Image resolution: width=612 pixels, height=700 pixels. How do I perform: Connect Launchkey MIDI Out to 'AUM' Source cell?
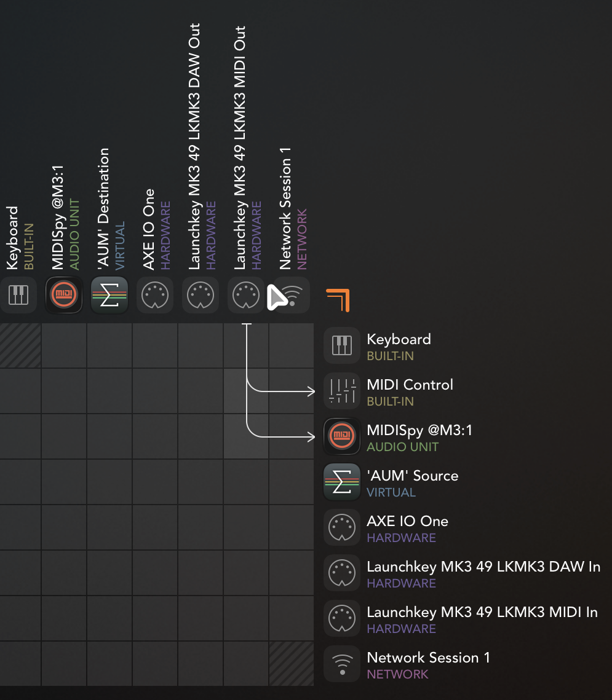coord(246,482)
